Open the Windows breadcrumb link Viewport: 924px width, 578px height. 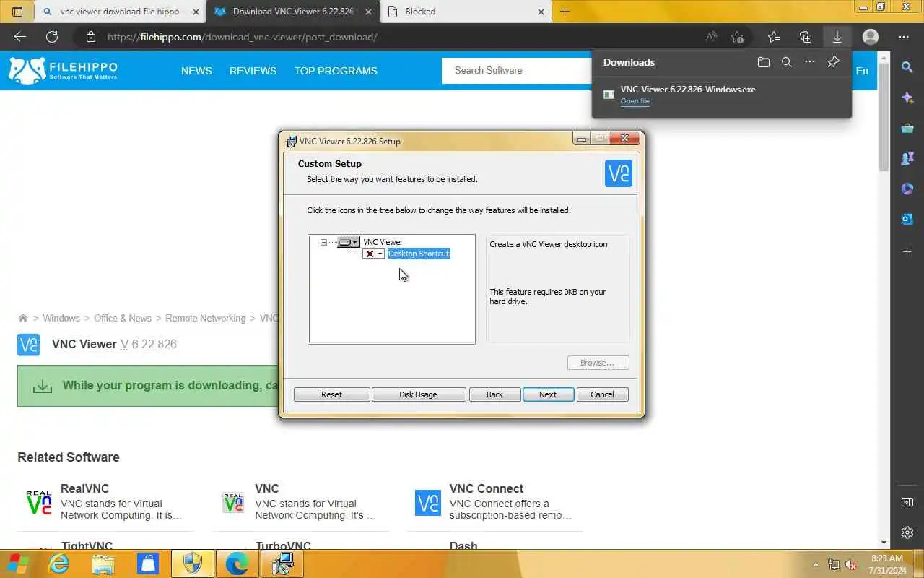point(61,318)
